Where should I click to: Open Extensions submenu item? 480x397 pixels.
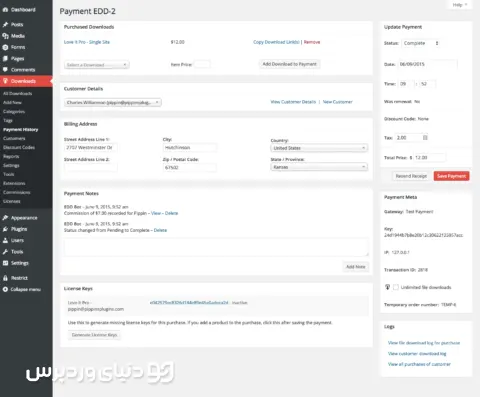tap(14, 183)
